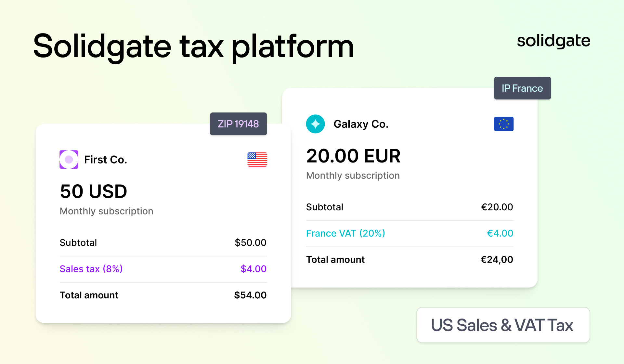624x364 pixels.
Task: Click the €4.00 VAT amount
Action: [x=500, y=233]
